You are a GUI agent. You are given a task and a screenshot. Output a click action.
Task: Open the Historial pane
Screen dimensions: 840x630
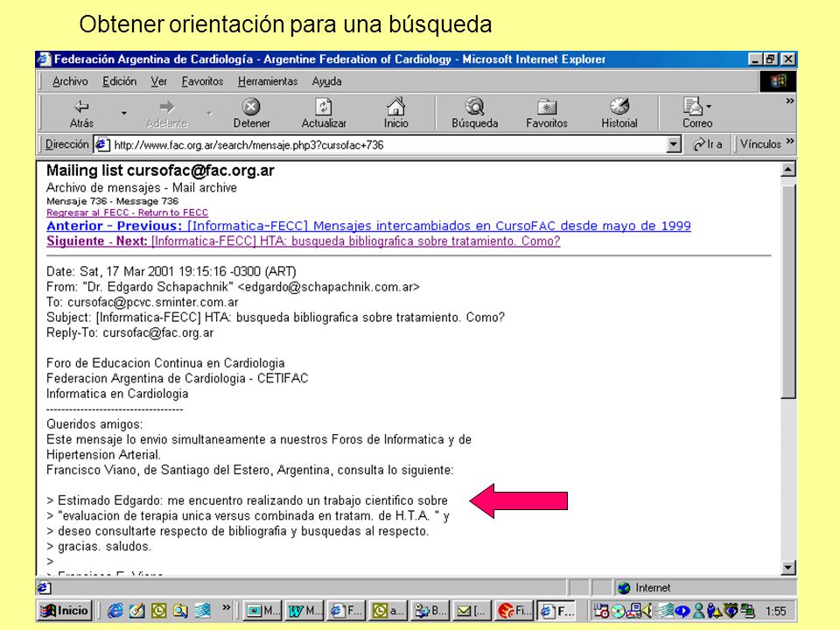pos(619,114)
